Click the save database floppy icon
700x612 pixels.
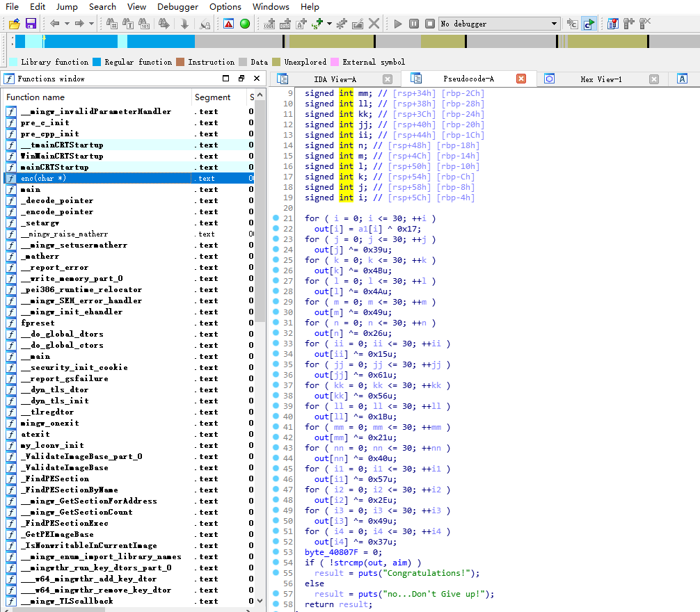(31, 24)
